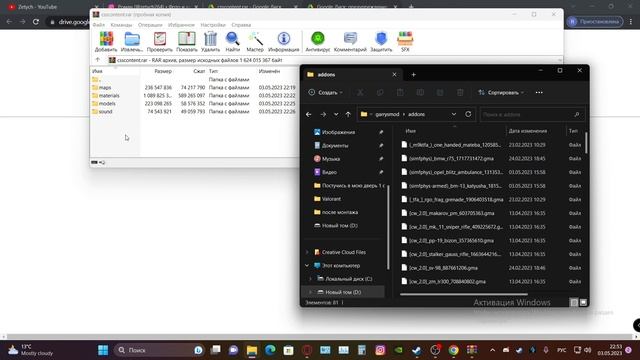Screen dimensions: 640x360
Task: Click the Explorer search addons field
Action: pos(532,115)
